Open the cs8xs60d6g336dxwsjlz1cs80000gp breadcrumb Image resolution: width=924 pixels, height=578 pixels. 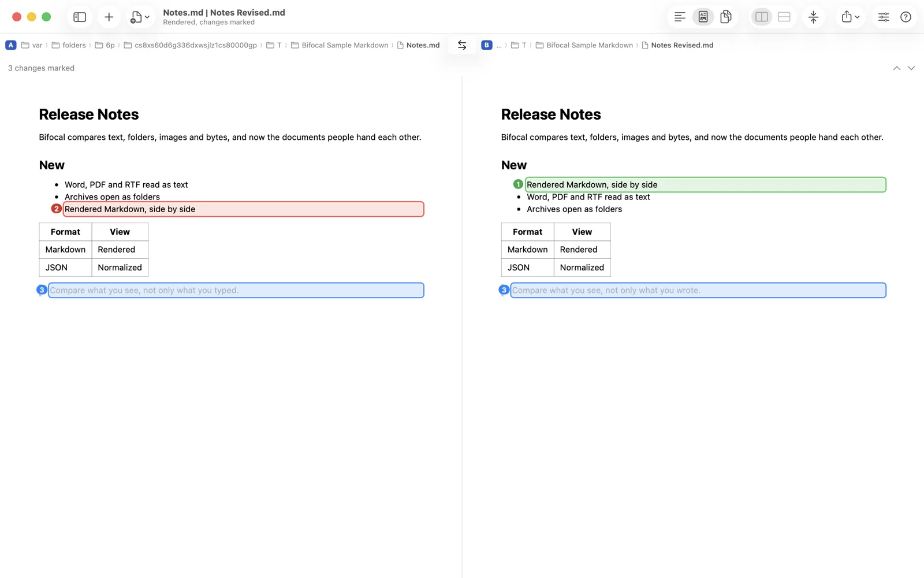tap(191, 45)
